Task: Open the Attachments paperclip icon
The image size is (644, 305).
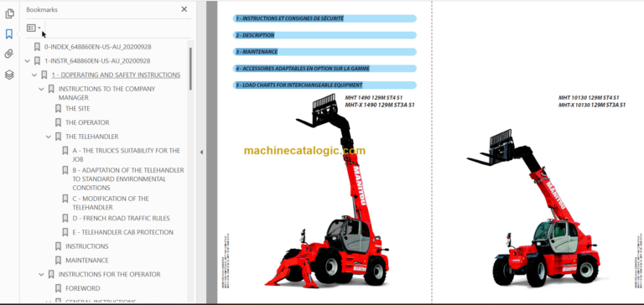Action: (x=9, y=54)
